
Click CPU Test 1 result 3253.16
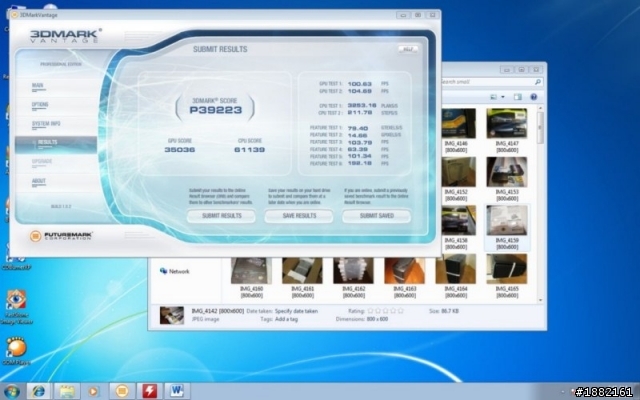tap(362, 105)
